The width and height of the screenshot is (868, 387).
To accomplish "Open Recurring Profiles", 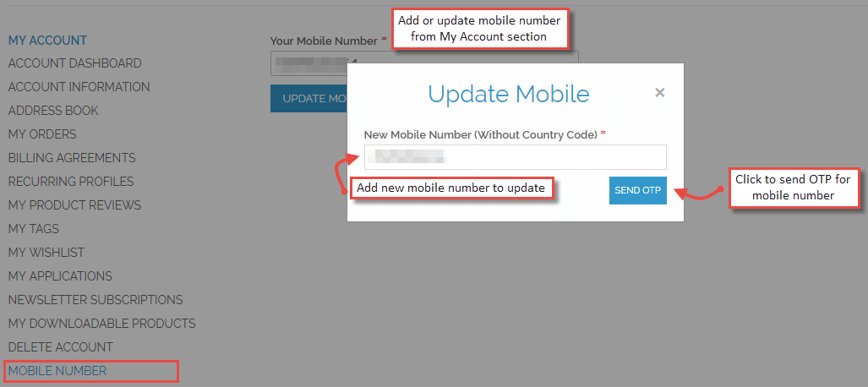I will click(x=71, y=182).
